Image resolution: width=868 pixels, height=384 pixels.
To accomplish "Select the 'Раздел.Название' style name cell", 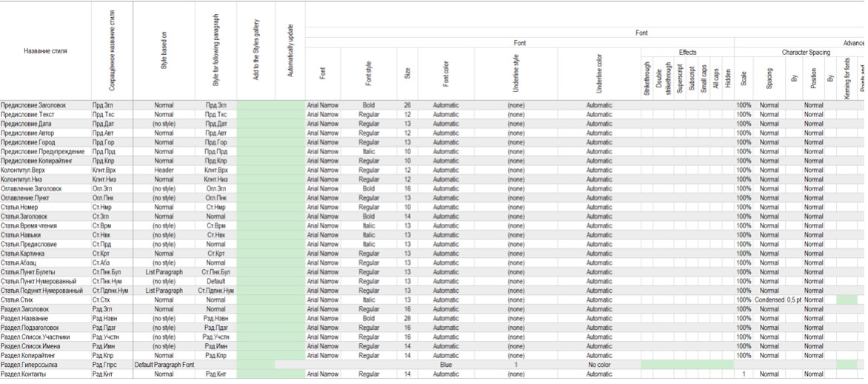I will [45, 319].
